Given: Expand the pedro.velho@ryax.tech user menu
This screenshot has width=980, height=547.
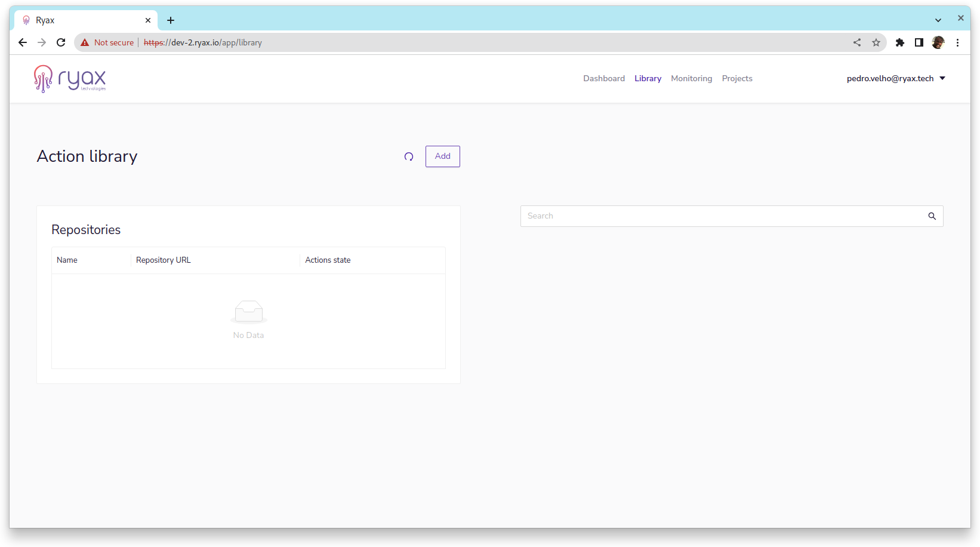Looking at the screenshot, I should point(896,78).
